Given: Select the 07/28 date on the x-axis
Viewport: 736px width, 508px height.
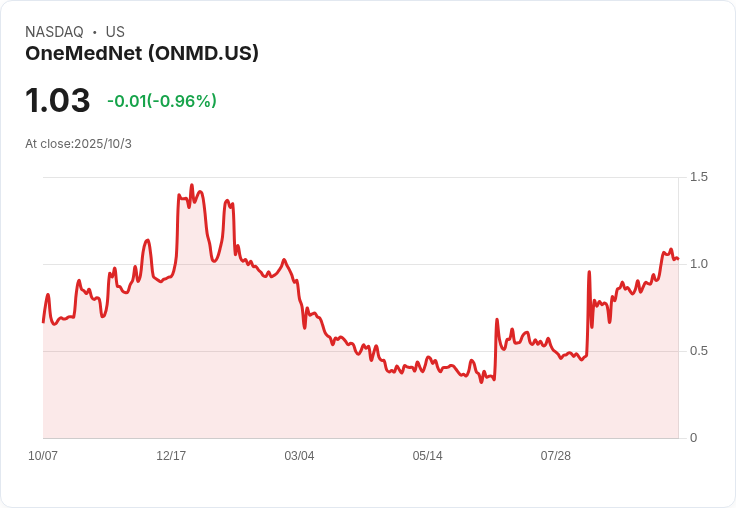Looking at the screenshot, I should 555,456.
